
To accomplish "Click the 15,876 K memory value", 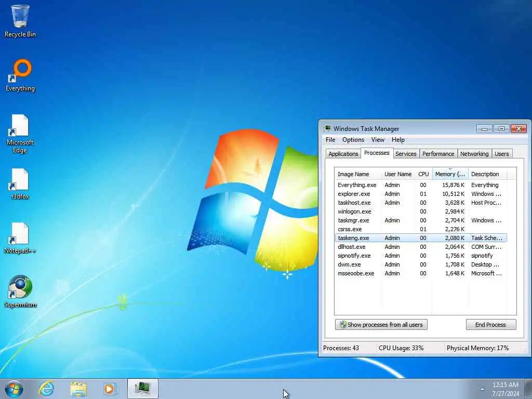I will [453, 185].
